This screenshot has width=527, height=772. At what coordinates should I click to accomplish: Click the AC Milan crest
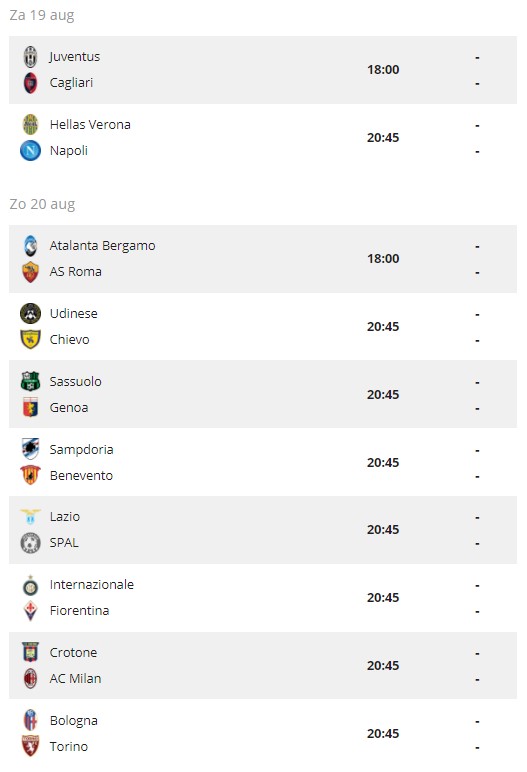tap(31, 678)
